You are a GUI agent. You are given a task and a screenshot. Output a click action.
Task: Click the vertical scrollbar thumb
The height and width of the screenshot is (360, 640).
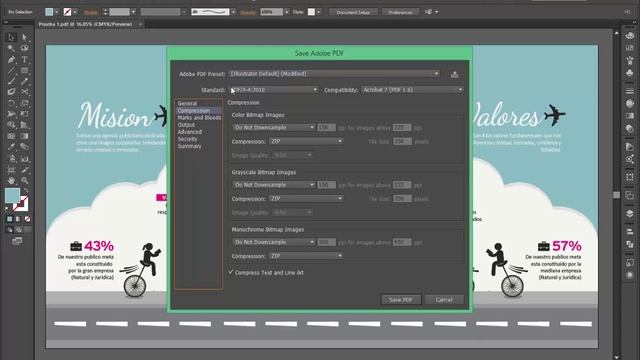pos(616,195)
